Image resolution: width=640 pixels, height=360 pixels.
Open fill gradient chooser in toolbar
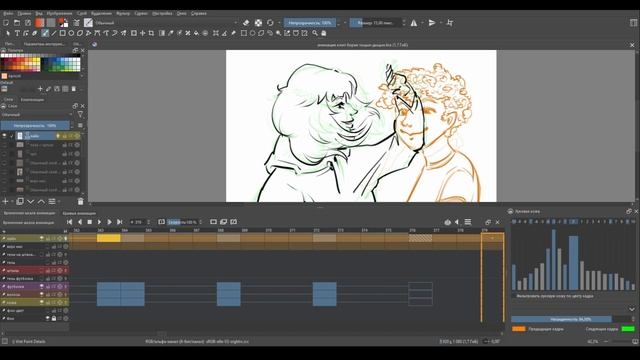coord(39,23)
